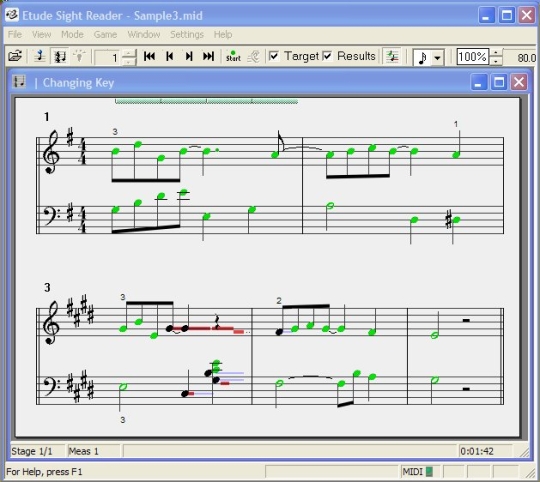Screen dimensions: 540x482
Task: Select the single-note mode icon
Action: [x=40, y=56]
